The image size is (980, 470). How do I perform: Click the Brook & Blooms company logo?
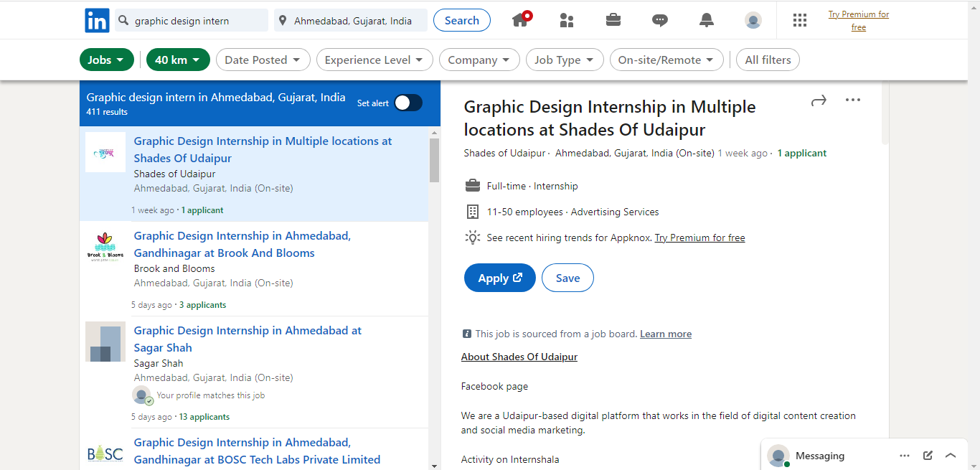[105, 247]
